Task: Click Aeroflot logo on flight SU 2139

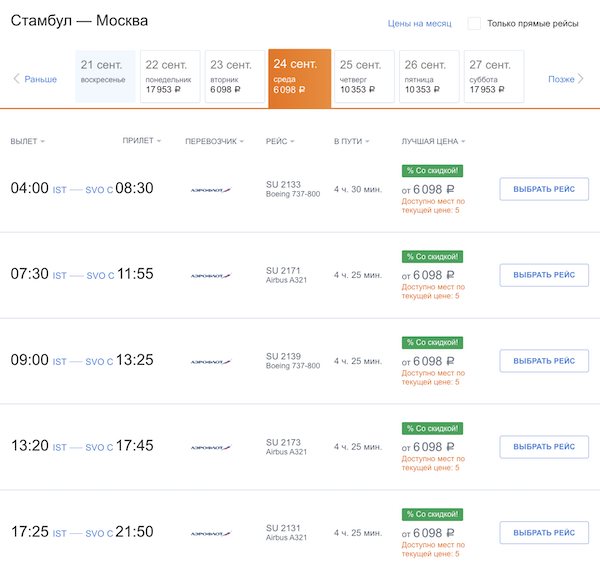Action: (x=211, y=361)
